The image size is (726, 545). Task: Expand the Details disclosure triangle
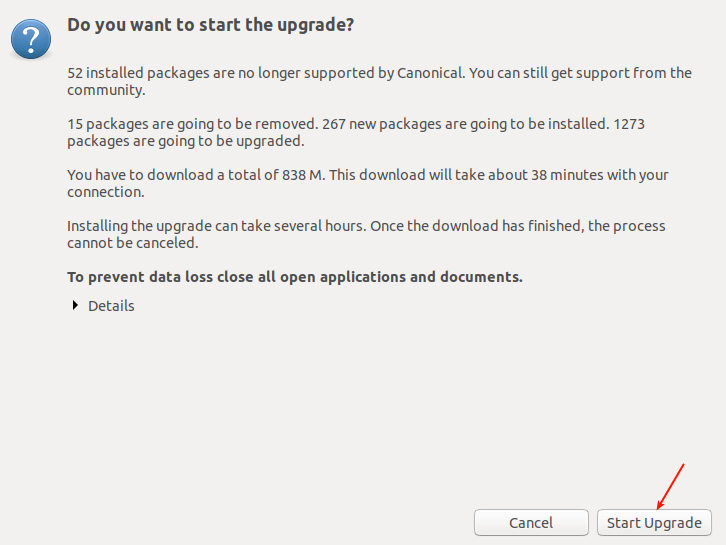(x=75, y=306)
